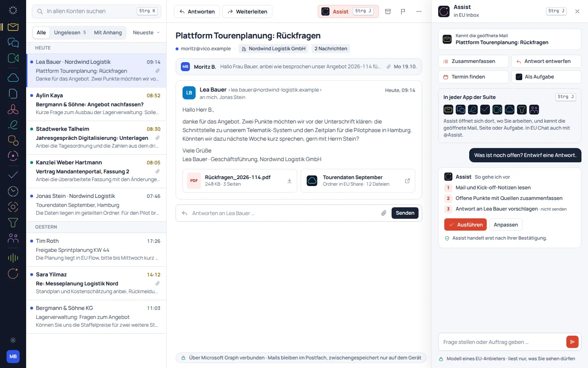Viewport: 588px width, 368px height.
Task: Click Anpassen to adjust the Assist plan
Action: tap(506, 224)
